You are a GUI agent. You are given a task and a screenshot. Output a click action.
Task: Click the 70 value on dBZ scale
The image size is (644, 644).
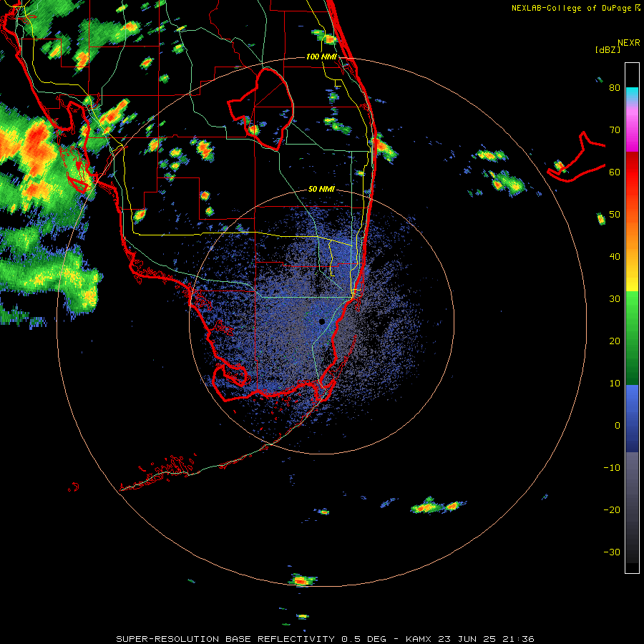[615, 130]
